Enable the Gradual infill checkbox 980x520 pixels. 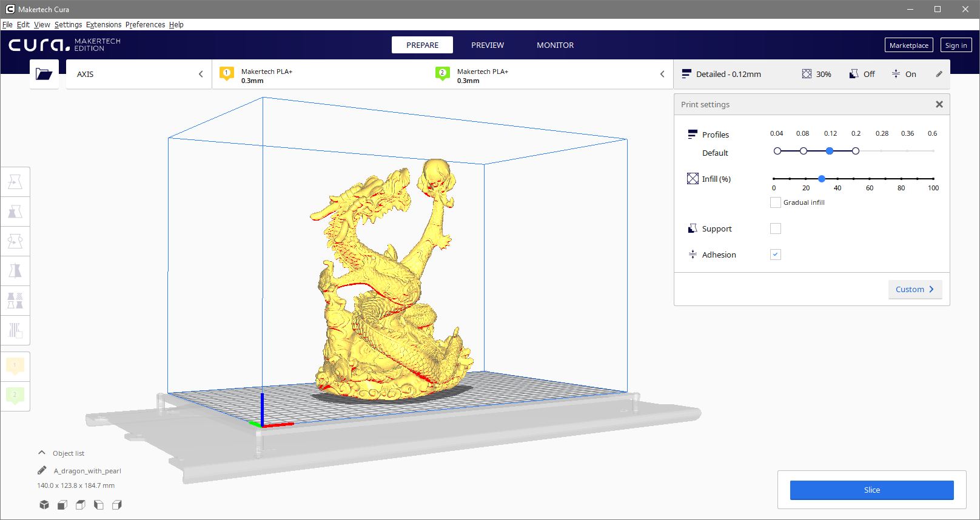[x=775, y=202]
